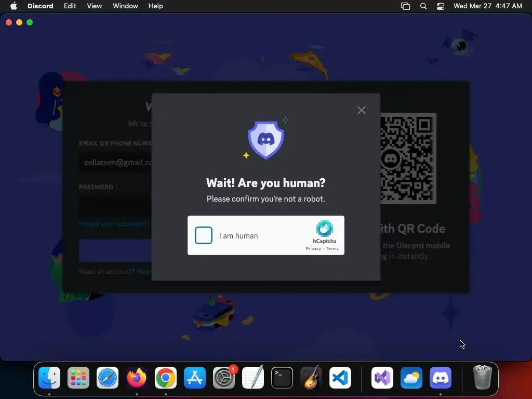The width and height of the screenshot is (532, 399).
Task: Click Discord icon in the dock
Action: tap(441, 378)
